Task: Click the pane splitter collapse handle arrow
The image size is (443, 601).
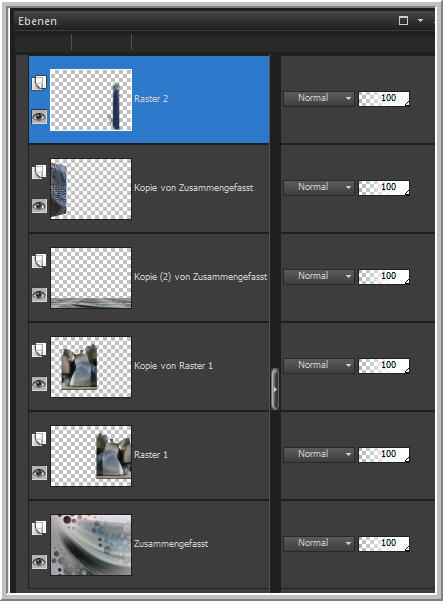Action: coord(275,389)
